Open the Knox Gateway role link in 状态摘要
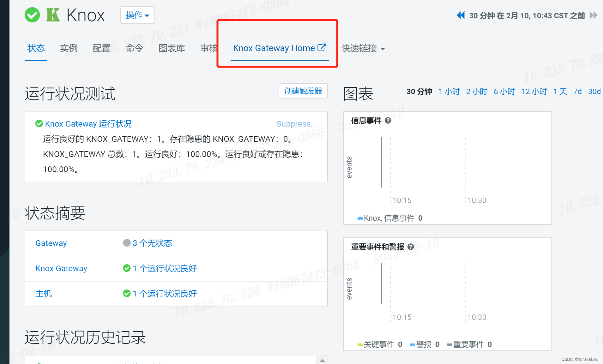603x364 pixels. coord(61,268)
